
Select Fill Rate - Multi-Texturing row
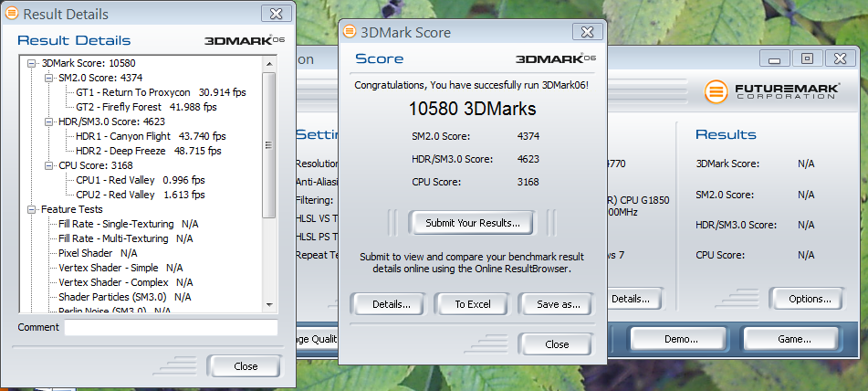[126, 238]
